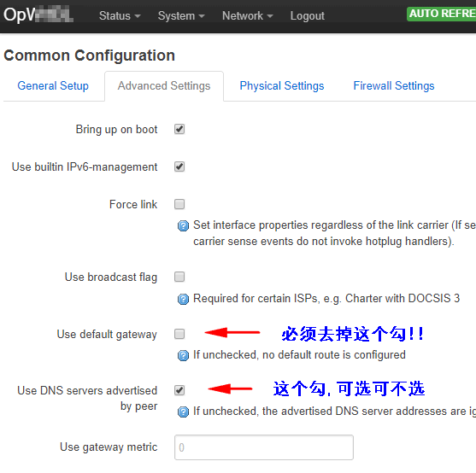The height and width of the screenshot is (473, 476).
Task: Enable the Force link checkbox
Action: (x=179, y=204)
